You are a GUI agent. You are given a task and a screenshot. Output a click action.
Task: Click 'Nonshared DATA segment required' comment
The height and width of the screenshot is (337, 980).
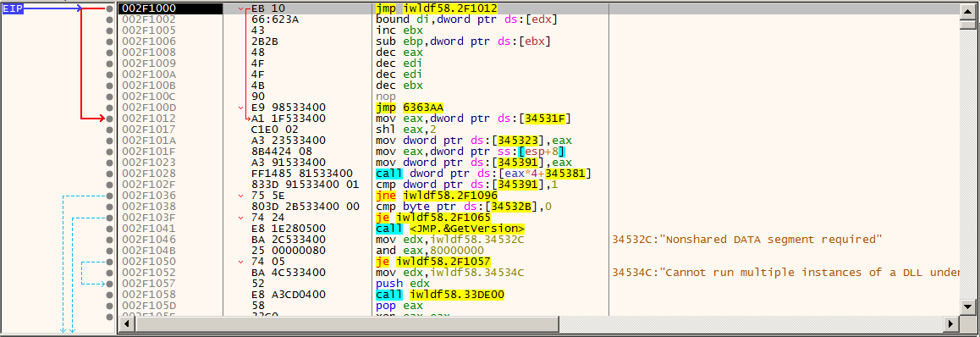click(747, 240)
